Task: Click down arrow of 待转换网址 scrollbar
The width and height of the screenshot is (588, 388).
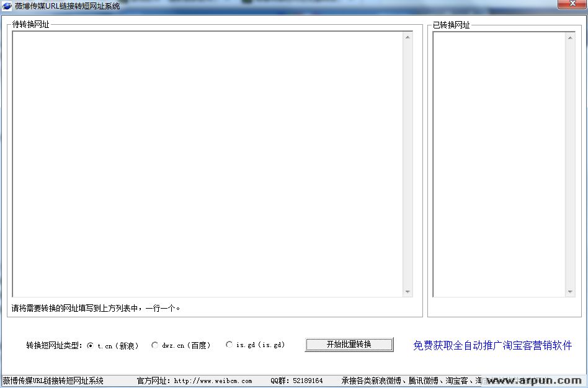Action: [408, 292]
